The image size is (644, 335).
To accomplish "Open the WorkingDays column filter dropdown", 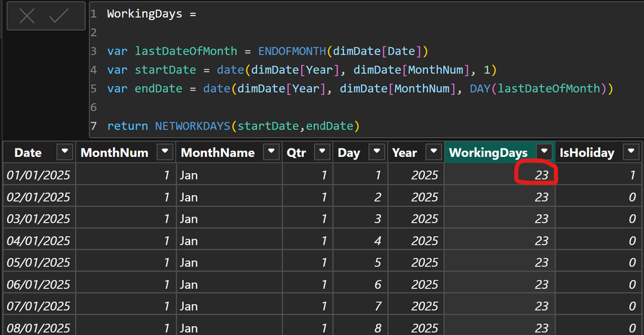I will [x=544, y=151].
